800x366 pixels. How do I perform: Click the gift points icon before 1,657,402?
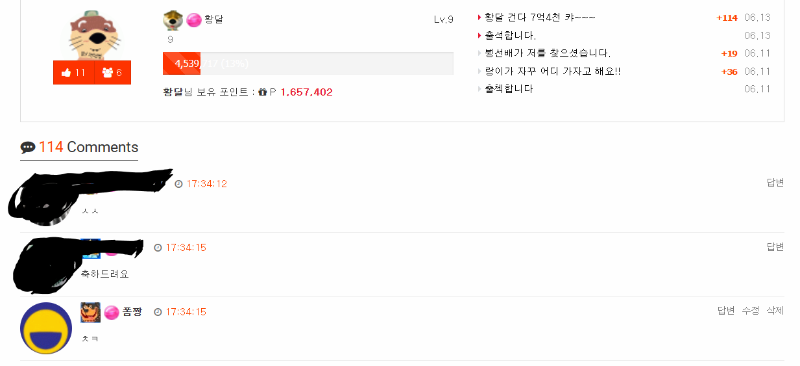pos(263,92)
